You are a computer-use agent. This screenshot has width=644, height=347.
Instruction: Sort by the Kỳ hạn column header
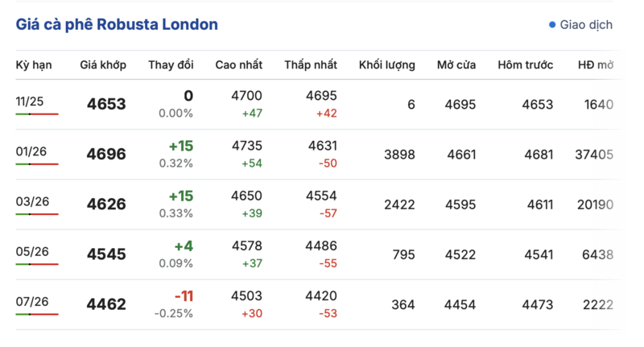34,65
